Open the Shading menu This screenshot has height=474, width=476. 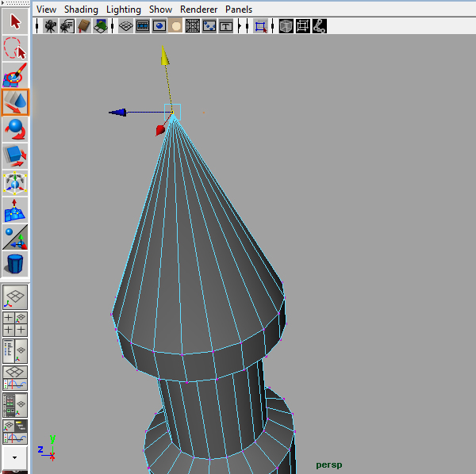[x=81, y=10]
